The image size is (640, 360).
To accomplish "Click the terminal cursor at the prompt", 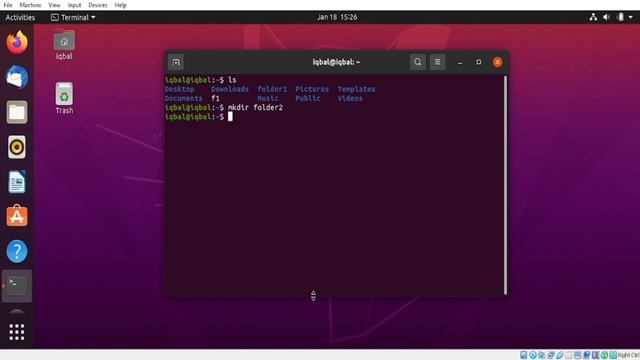I will [230, 117].
